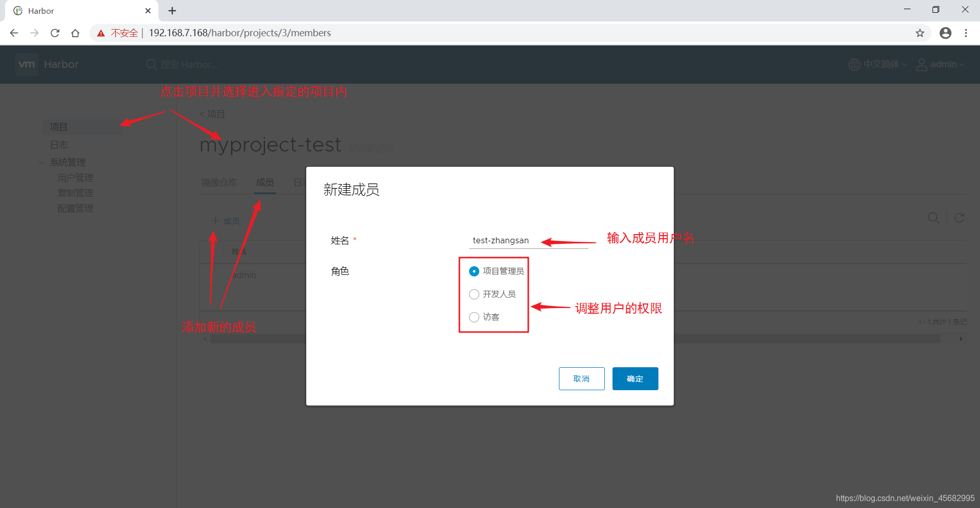Open 日志 in the left sidebar
Viewport: 980px width, 508px height.
coord(59,145)
